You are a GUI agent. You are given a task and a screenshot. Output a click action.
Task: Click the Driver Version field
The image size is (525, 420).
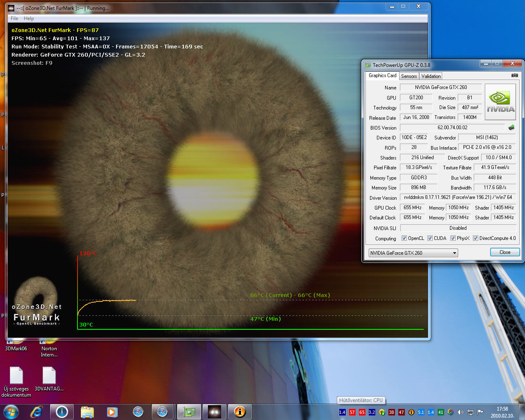click(458, 197)
